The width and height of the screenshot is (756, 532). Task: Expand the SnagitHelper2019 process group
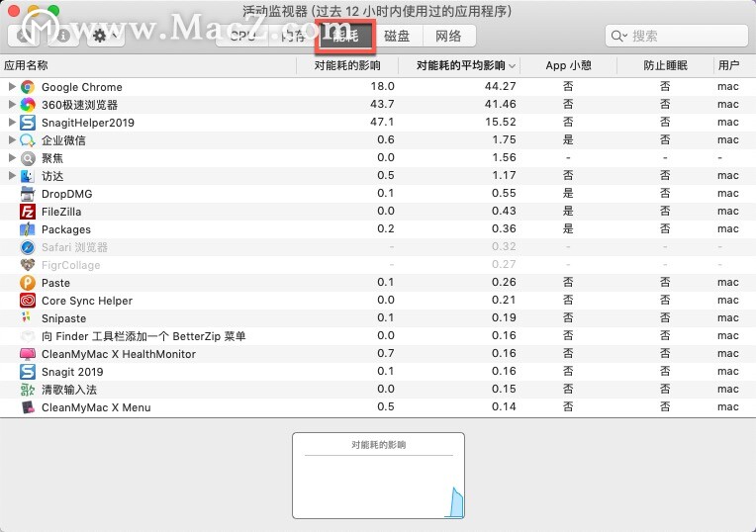12,122
